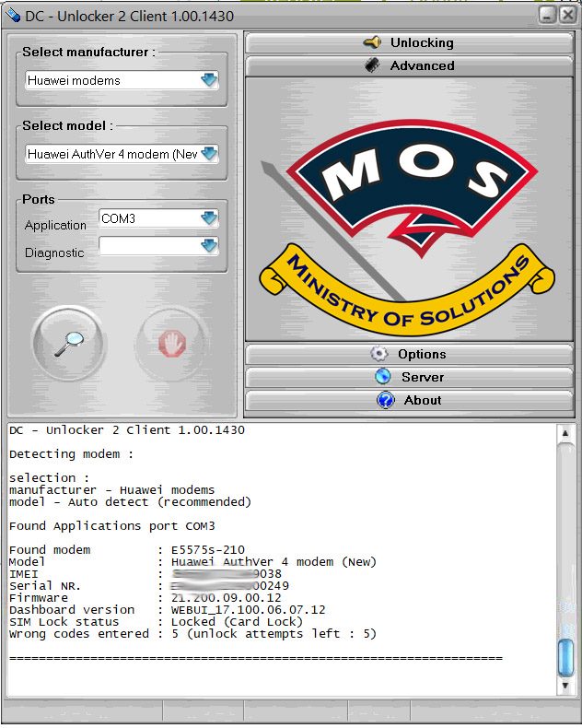The image size is (582, 728).
Task: Click the COM3 application port field
Action: point(158,218)
